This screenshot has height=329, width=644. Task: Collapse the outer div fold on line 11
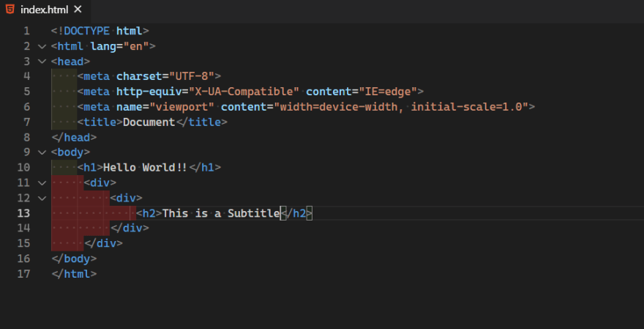[x=42, y=183]
